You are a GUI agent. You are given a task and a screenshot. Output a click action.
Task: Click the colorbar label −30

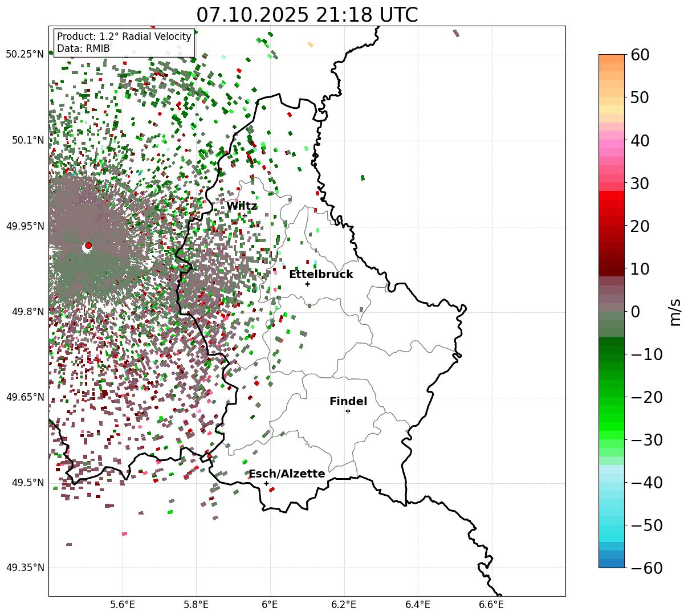(646, 439)
